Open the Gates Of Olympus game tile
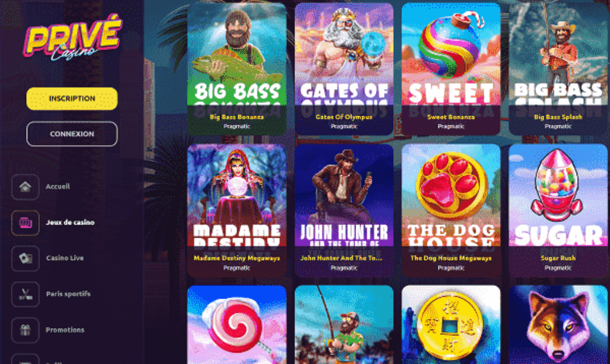The height and width of the screenshot is (364, 610). click(x=344, y=69)
